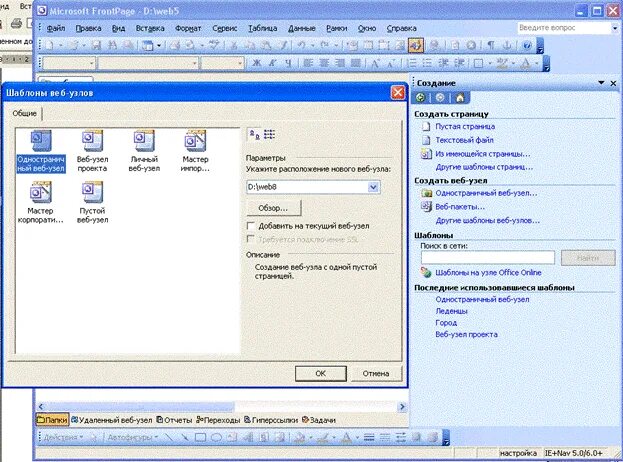The width and height of the screenshot is (623, 462).
Task: Open Шаблоны на узле Office Online link
Action: [x=488, y=273]
